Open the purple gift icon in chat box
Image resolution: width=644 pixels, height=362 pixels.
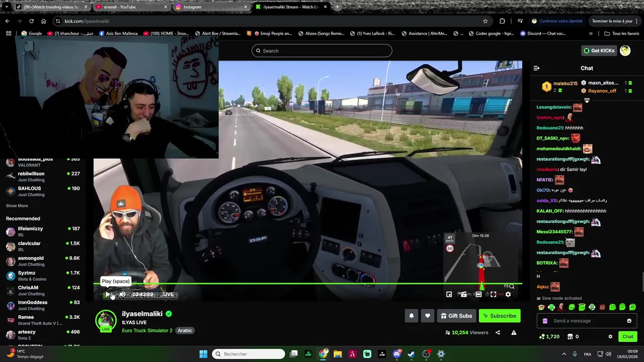click(544, 321)
